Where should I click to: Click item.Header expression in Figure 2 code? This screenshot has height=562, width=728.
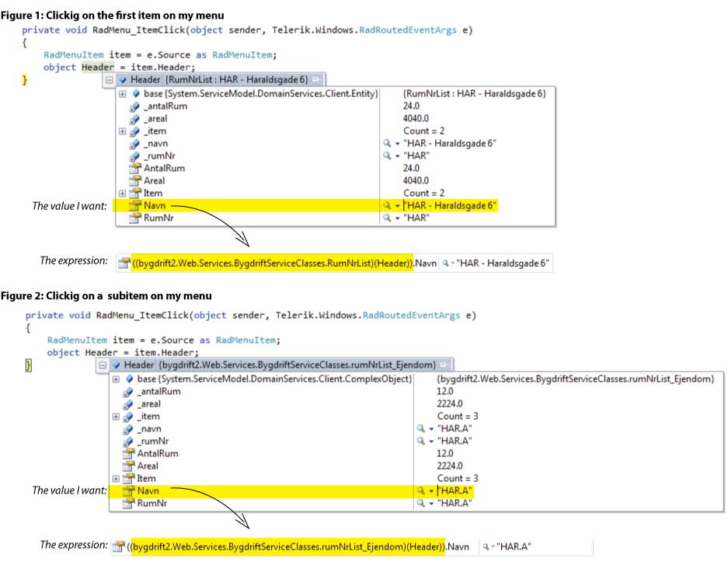165,353
